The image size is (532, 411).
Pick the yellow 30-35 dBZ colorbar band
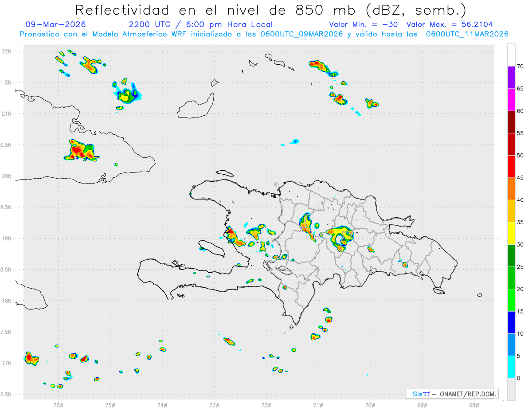(x=511, y=233)
